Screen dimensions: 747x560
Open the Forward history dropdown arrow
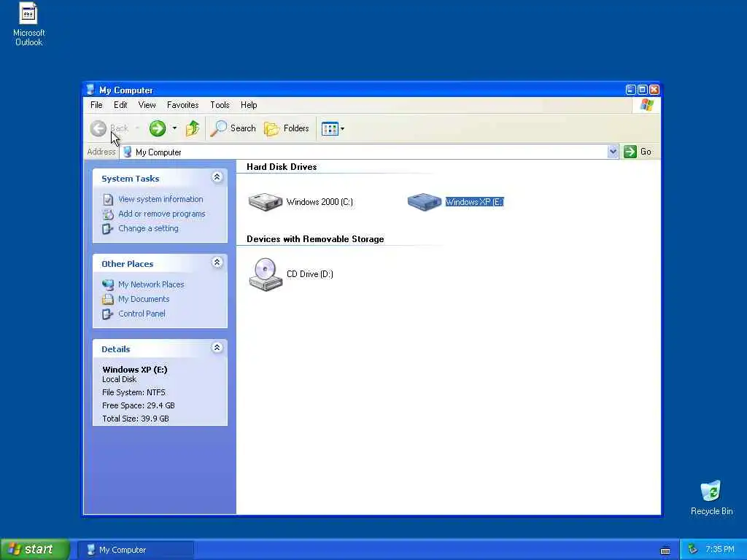(174, 128)
